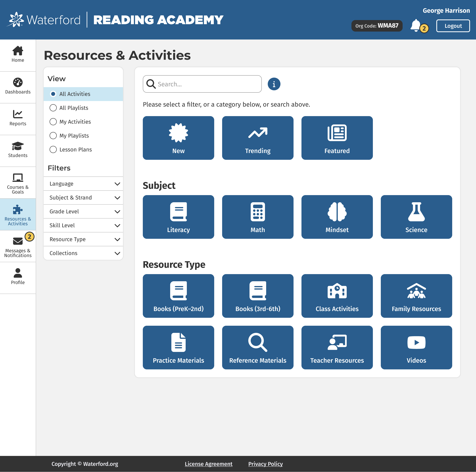Select the All Playlists radio button
This screenshot has width=476, height=472.
point(53,108)
